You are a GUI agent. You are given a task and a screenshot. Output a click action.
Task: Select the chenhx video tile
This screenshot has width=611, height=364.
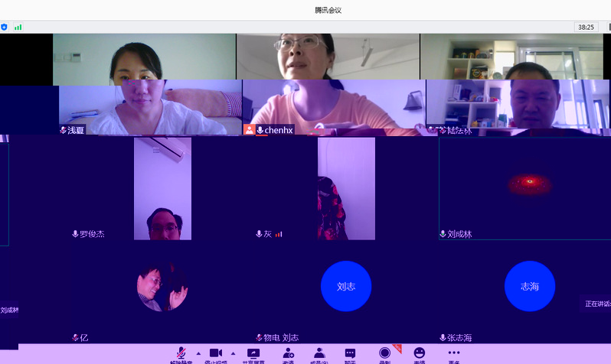coord(333,84)
